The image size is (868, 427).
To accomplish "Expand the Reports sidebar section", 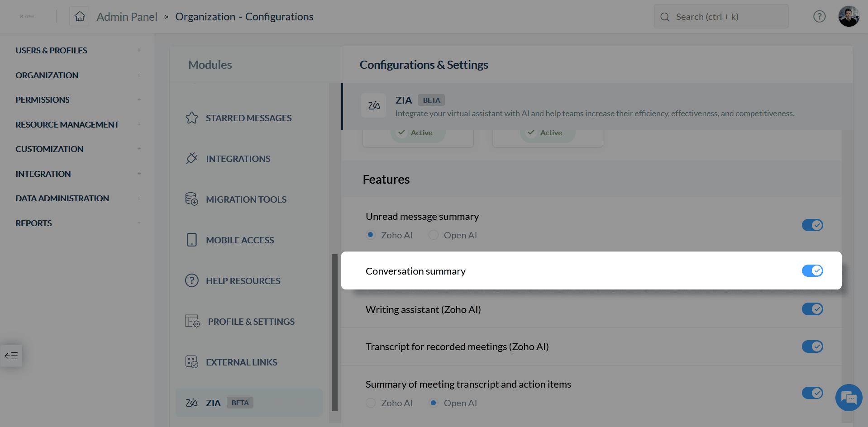I will click(x=139, y=223).
